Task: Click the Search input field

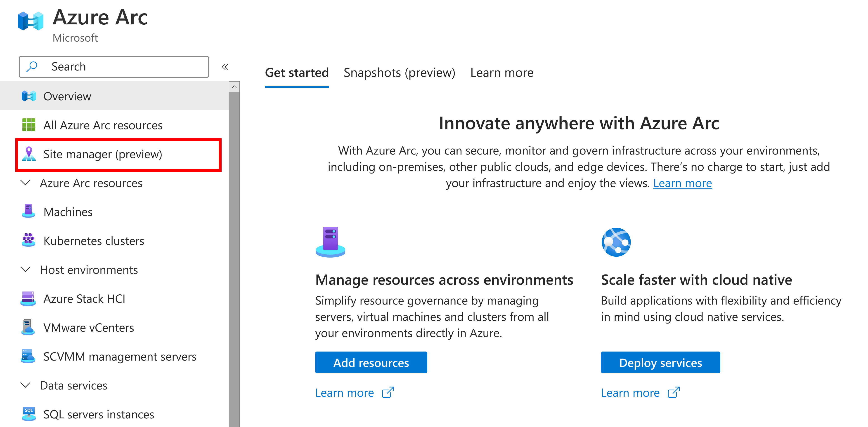Action: (115, 66)
